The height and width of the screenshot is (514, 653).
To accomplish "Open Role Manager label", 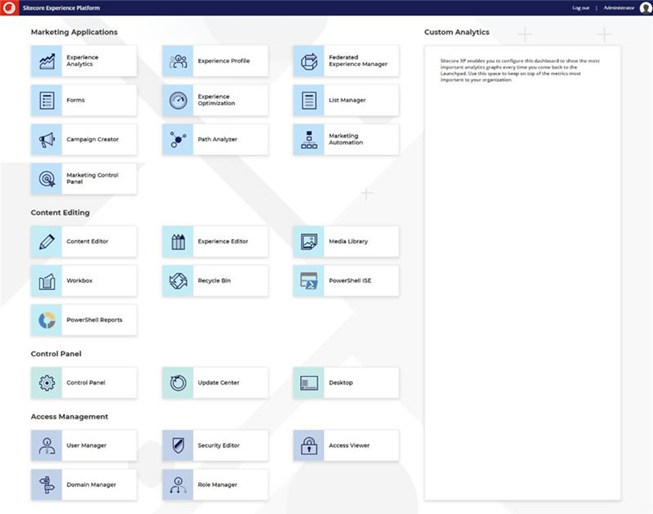I will 217,485.
